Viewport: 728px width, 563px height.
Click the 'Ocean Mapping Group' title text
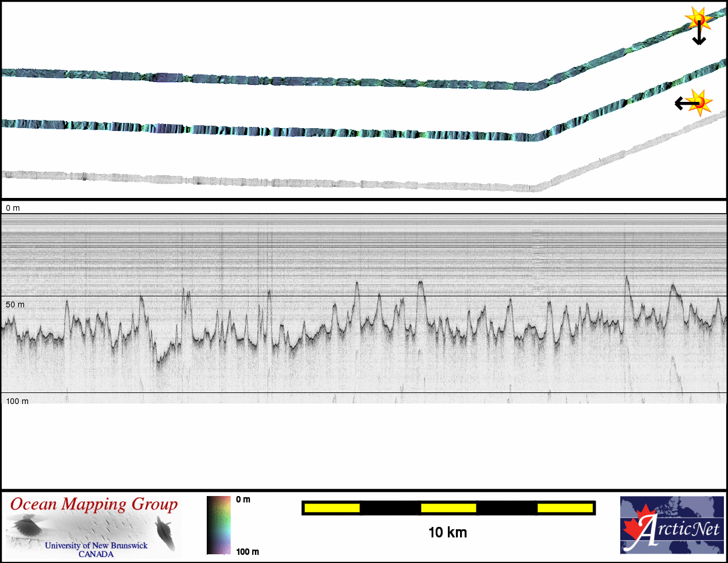pyautogui.click(x=94, y=504)
